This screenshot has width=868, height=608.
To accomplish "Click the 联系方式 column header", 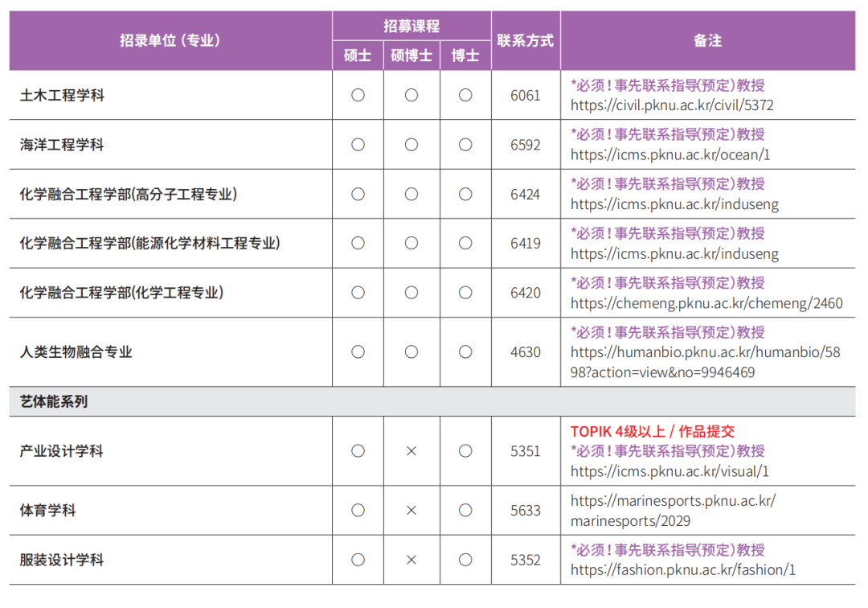I will point(526,40).
